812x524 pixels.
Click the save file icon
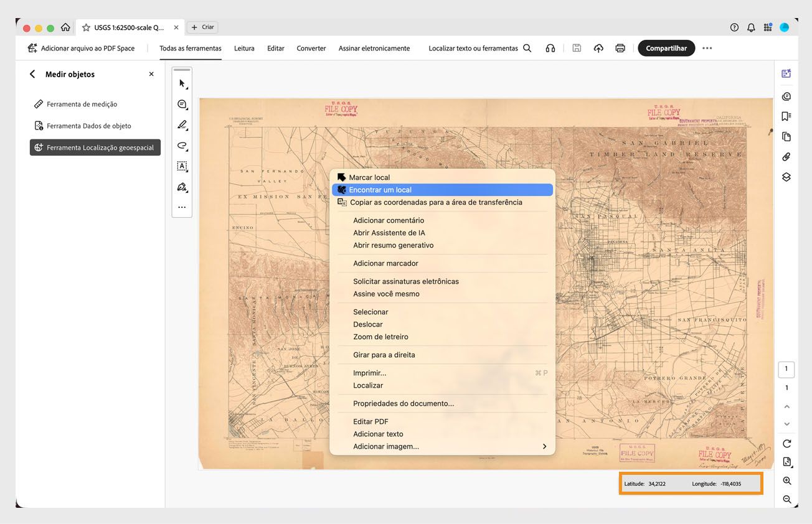577,48
